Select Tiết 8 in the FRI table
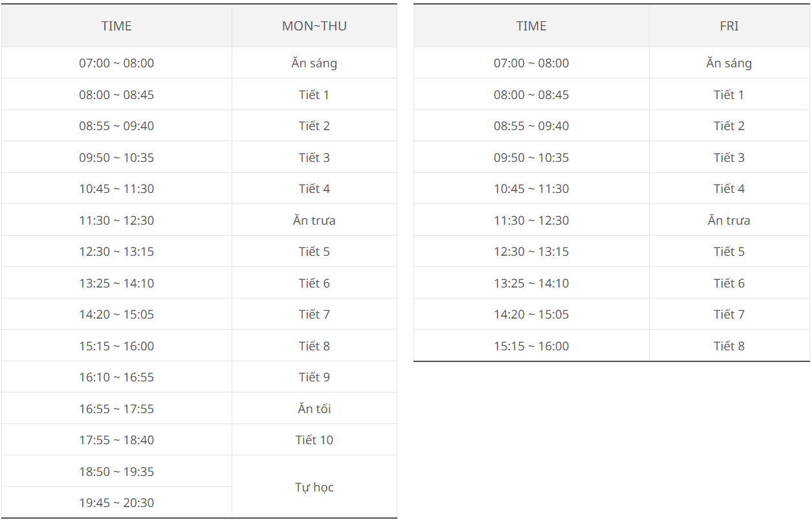This screenshot has height=520, width=812. click(x=729, y=346)
